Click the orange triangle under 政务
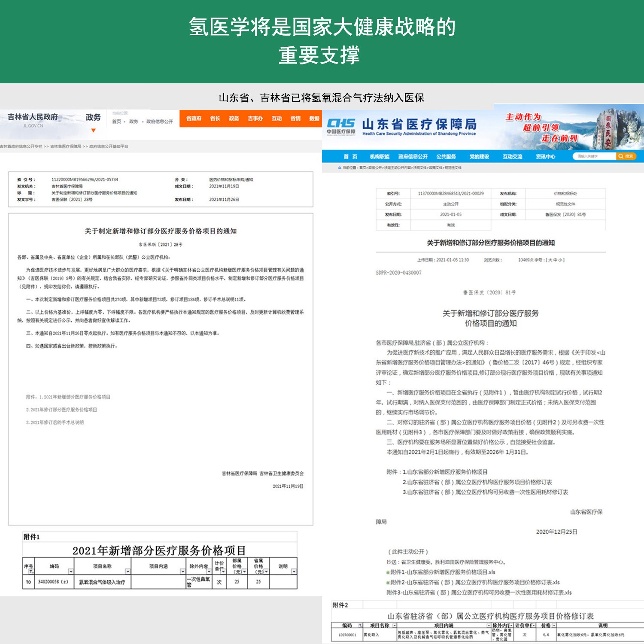644x644 pixels. [x=93, y=131]
